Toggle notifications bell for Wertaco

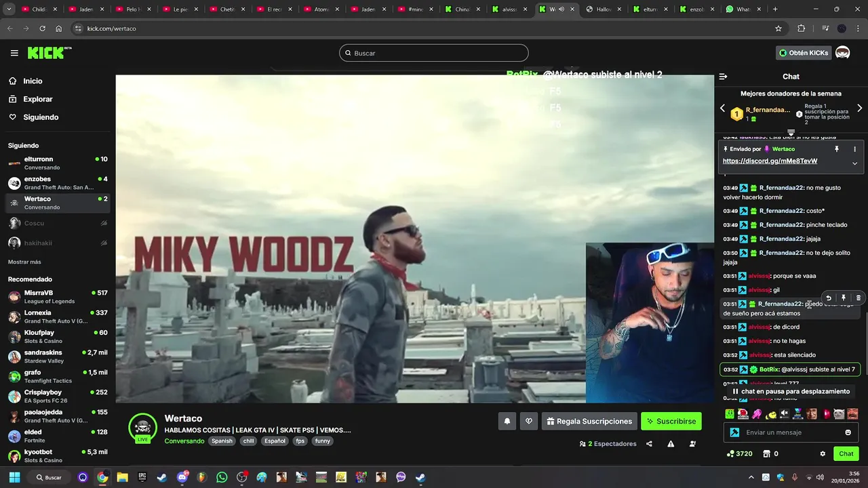pyautogui.click(x=507, y=421)
